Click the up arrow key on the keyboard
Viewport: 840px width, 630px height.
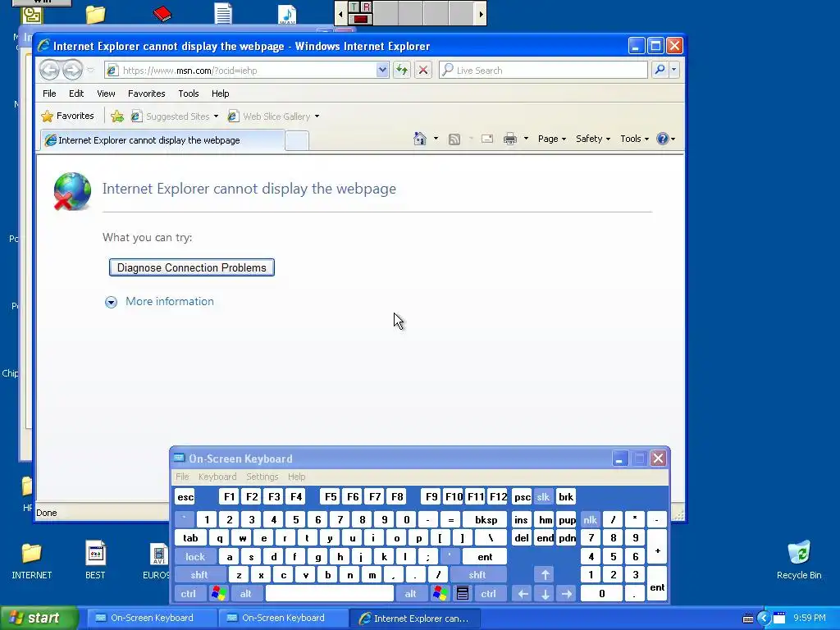tap(545, 575)
